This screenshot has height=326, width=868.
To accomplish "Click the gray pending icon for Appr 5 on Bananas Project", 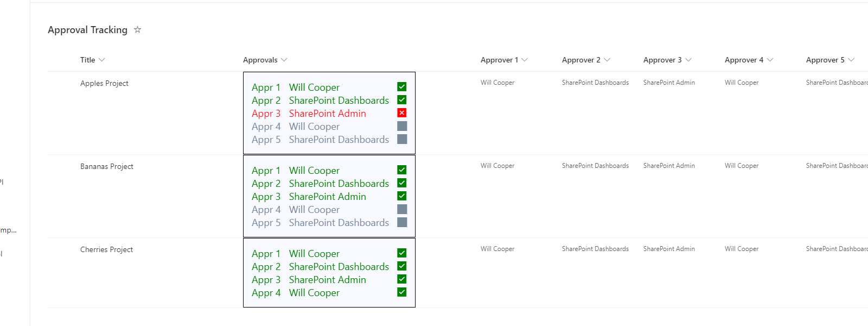I will coord(401,222).
